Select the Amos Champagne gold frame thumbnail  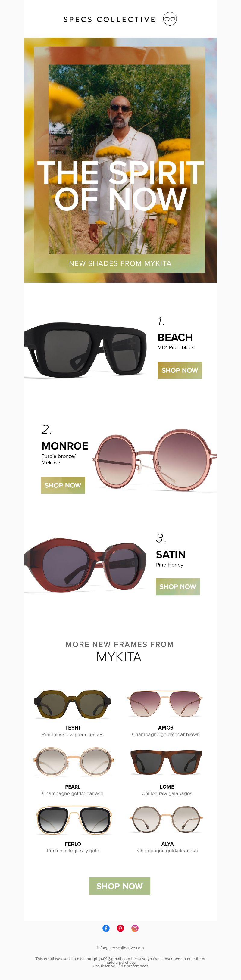(x=165, y=704)
